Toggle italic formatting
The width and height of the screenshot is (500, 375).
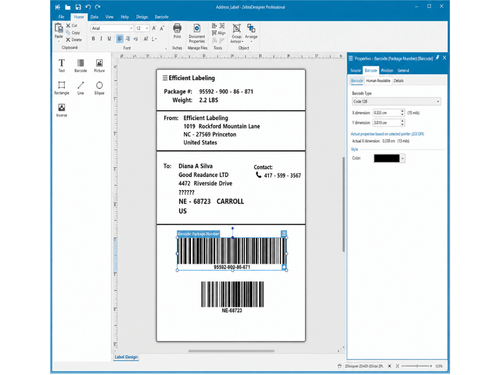(101, 39)
